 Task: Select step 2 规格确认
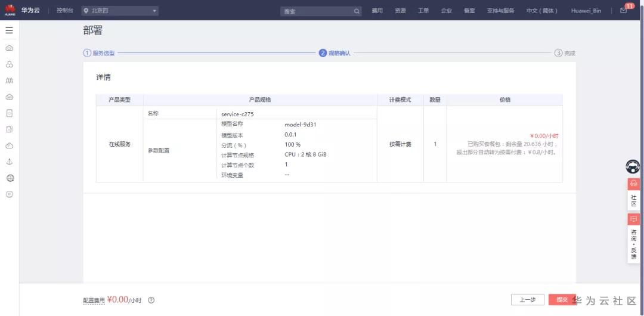[x=335, y=53]
